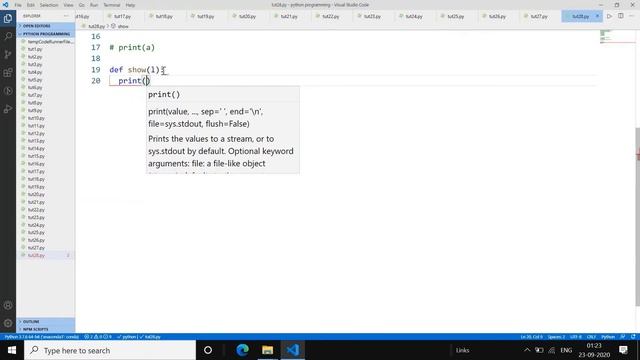The width and height of the screenshot is (640, 360).
Task: Open Cortana circle on taskbar
Action: tap(208, 350)
